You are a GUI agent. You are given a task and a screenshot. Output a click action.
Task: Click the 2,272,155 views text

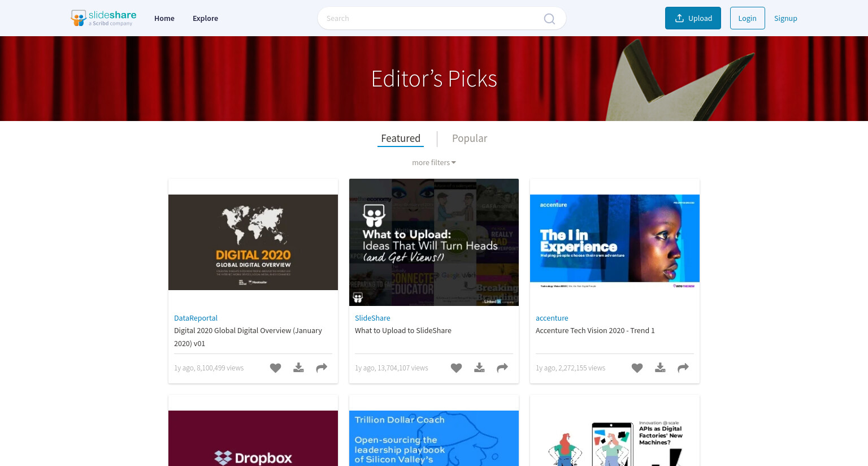581,368
